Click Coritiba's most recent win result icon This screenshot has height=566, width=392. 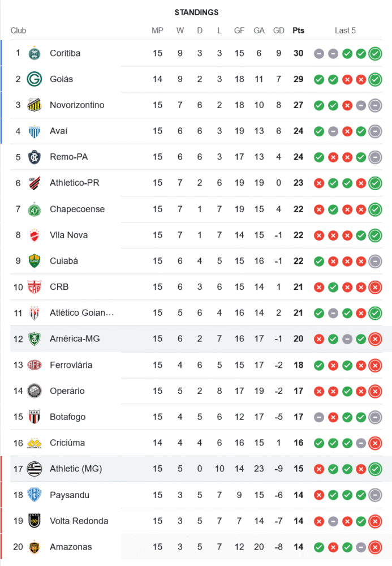374,54
